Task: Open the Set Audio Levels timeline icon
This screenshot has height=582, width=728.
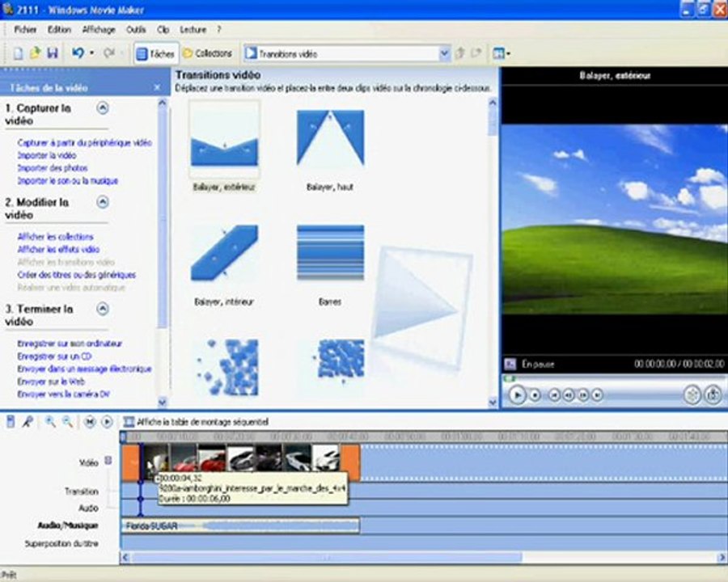Action: pyautogui.click(x=11, y=422)
